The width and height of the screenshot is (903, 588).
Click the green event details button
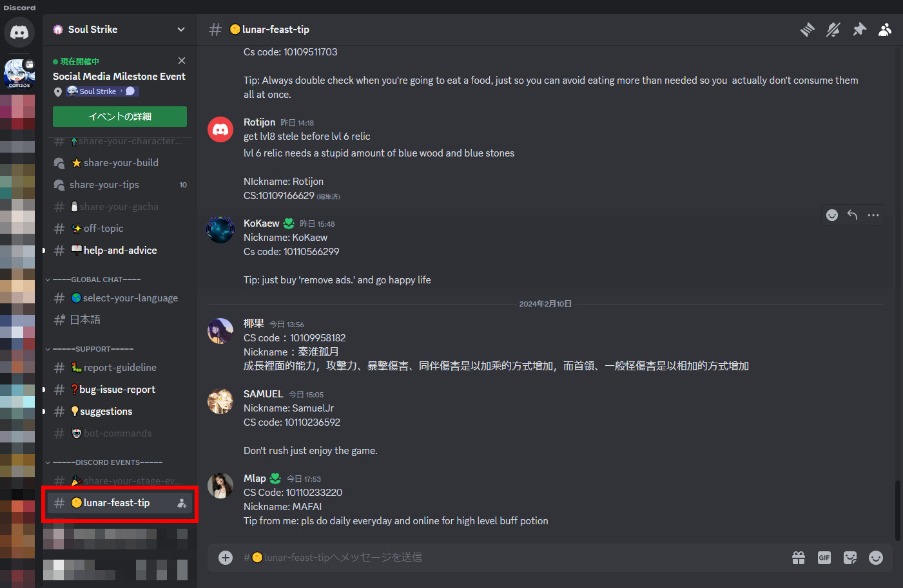(120, 117)
